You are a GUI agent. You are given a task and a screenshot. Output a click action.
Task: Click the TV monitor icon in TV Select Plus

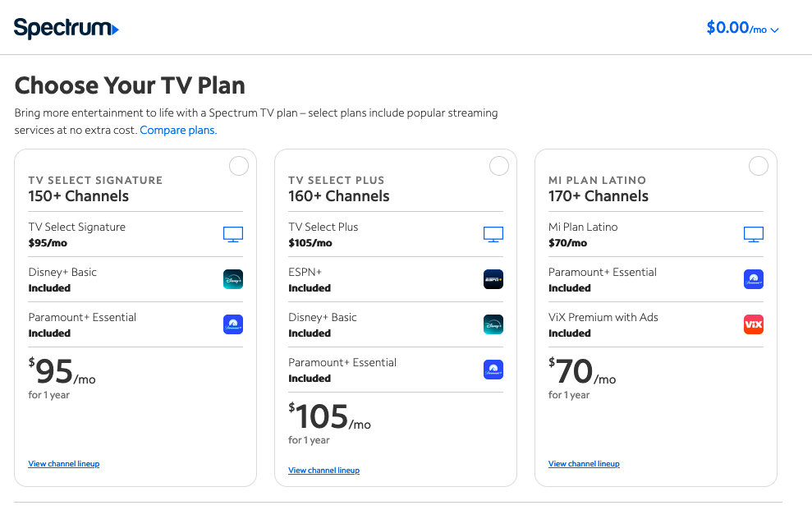point(493,235)
